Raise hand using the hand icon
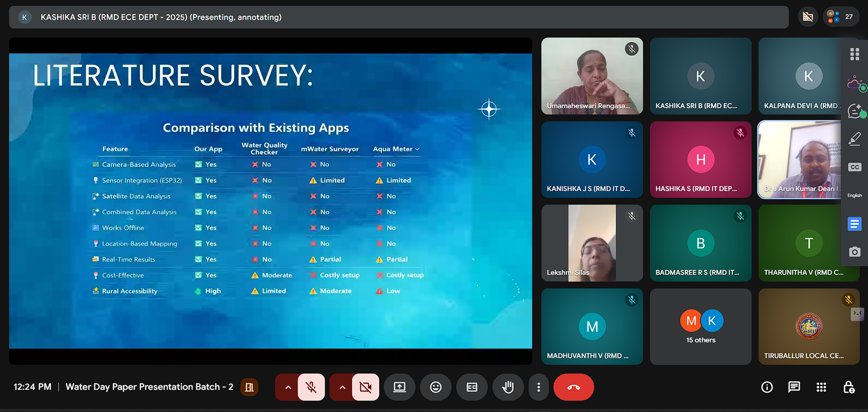The height and width of the screenshot is (412, 868). click(508, 387)
